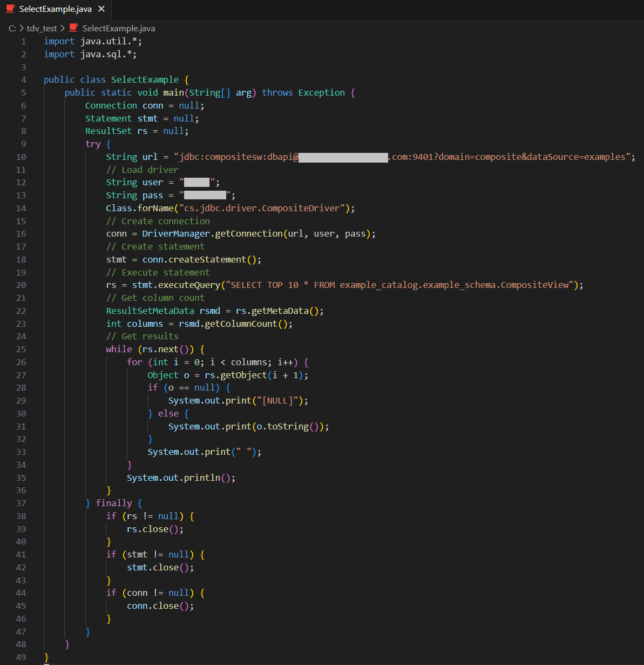Click 'throws Exception' on line 5
This screenshot has height=665, width=644.
pyautogui.click(x=303, y=93)
